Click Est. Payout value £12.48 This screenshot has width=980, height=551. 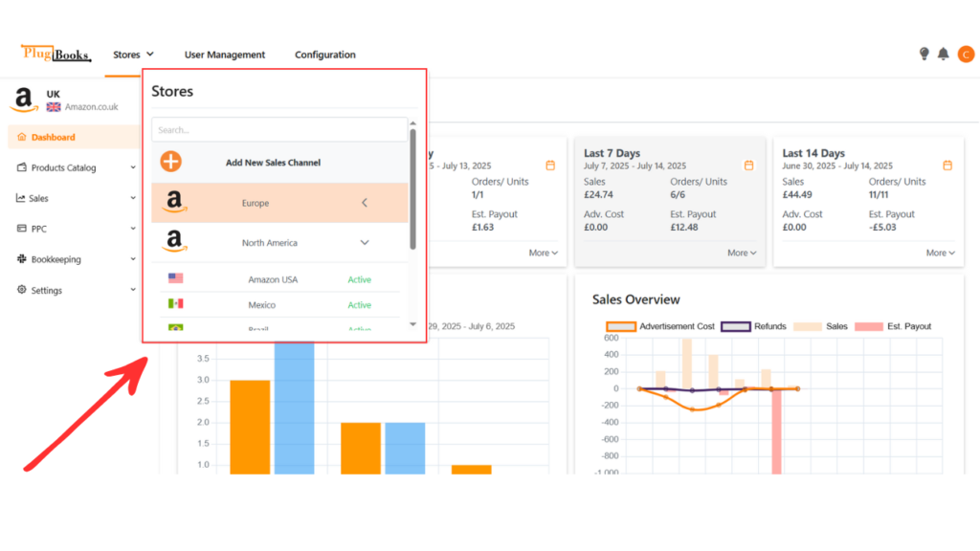click(x=683, y=227)
